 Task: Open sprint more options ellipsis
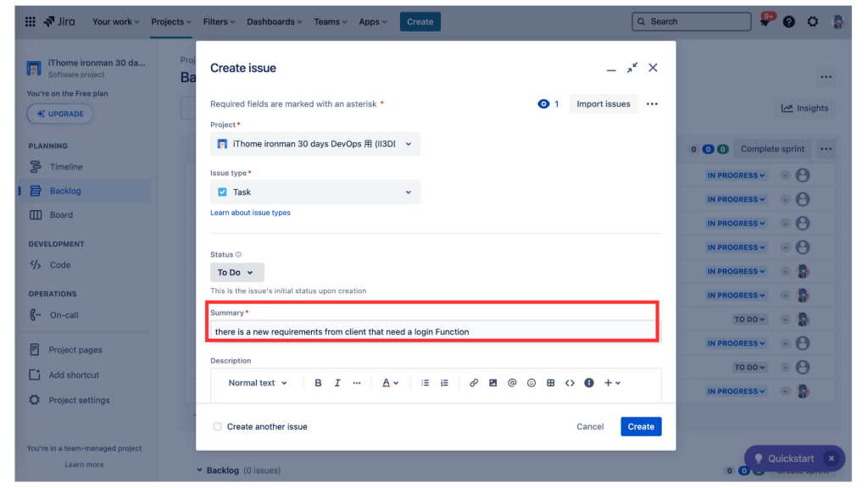click(x=826, y=149)
